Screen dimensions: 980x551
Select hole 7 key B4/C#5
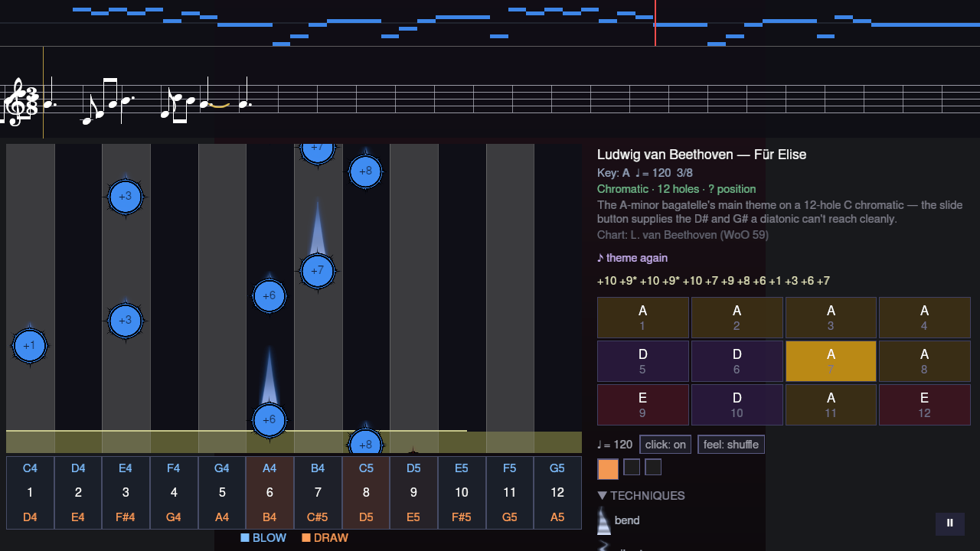(x=318, y=493)
